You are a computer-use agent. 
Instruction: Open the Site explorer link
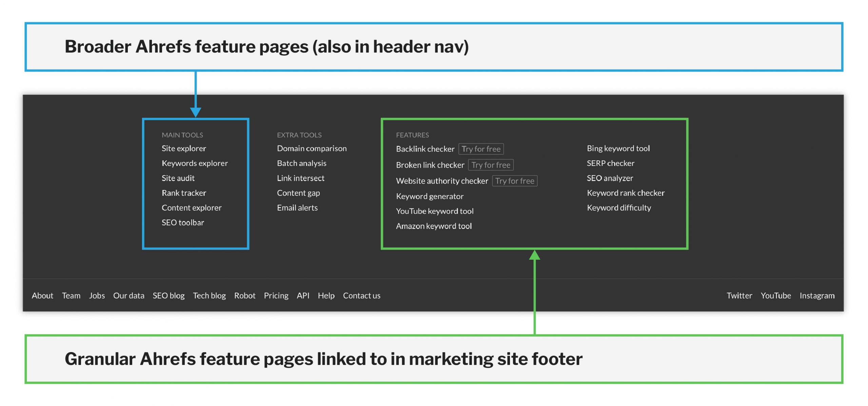184,149
